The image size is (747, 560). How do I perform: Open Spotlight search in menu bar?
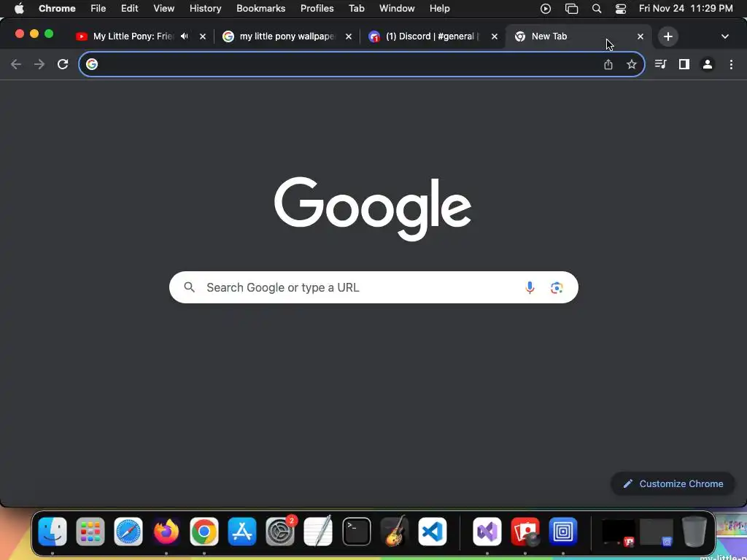point(597,9)
